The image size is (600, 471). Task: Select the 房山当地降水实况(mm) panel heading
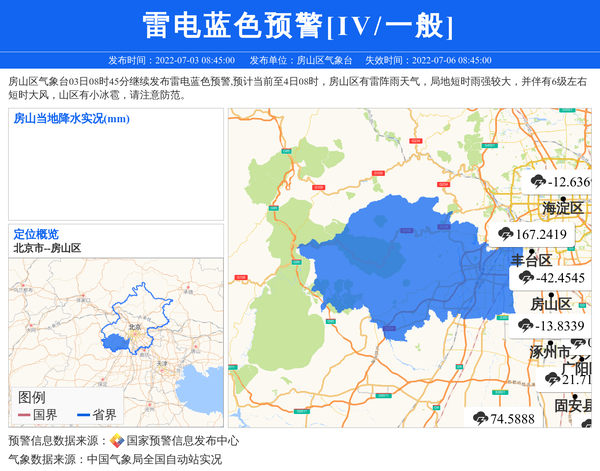coord(71,119)
